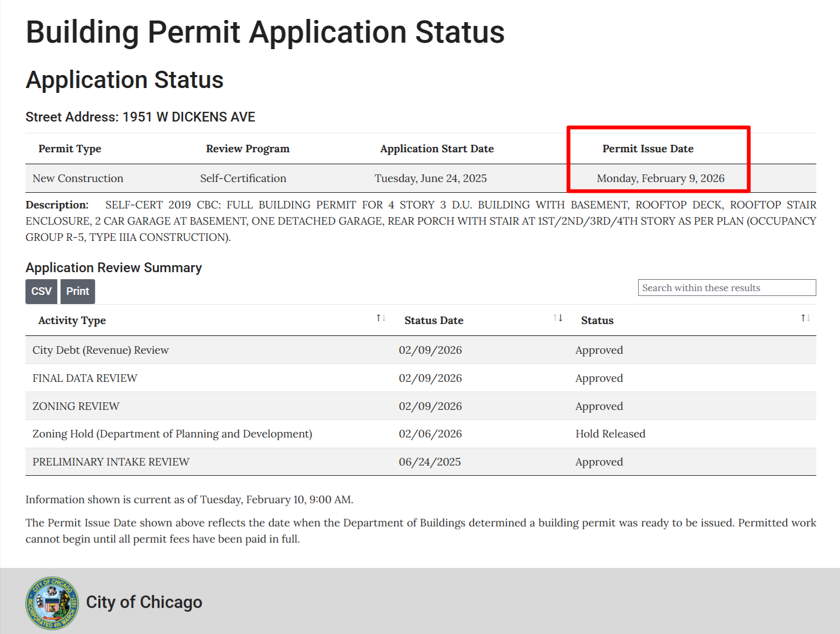Sort the table by the Status Date header

[433, 320]
